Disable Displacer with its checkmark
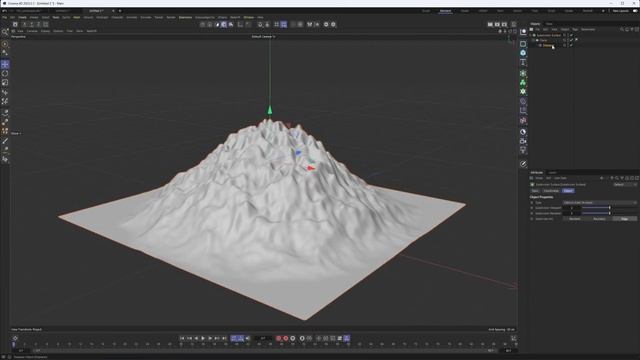Screen dimensions: 640x360 (571, 45)
